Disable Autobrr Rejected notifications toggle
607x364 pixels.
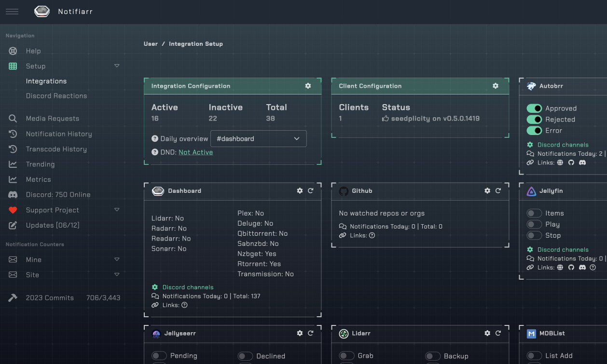534,120
